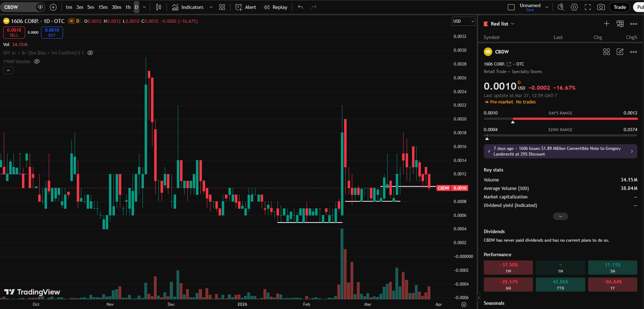Open the candlestick chart type menu

pos(158,7)
